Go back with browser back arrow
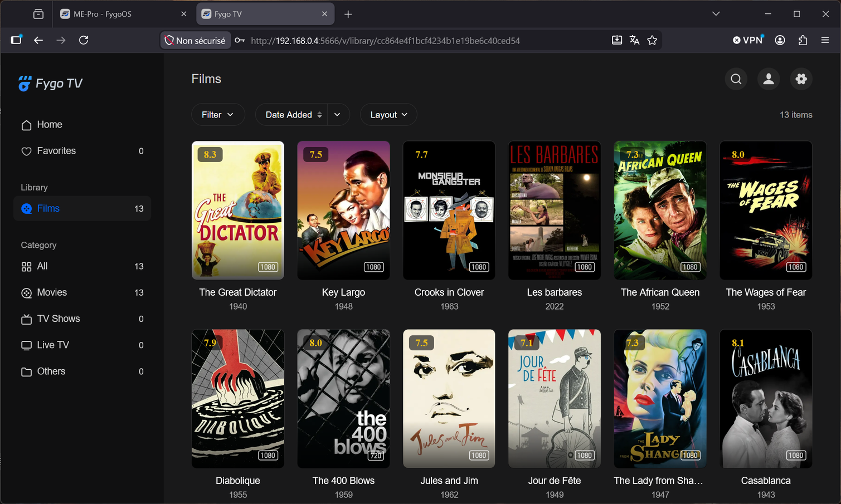The image size is (841, 504). click(38, 40)
